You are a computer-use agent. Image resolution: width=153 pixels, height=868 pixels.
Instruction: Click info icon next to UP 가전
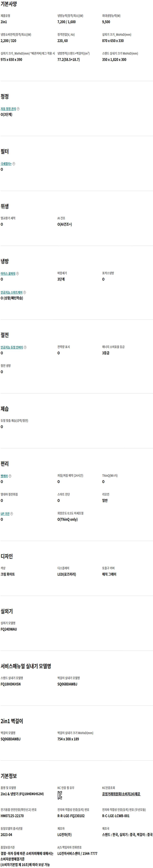coord(12,514)
